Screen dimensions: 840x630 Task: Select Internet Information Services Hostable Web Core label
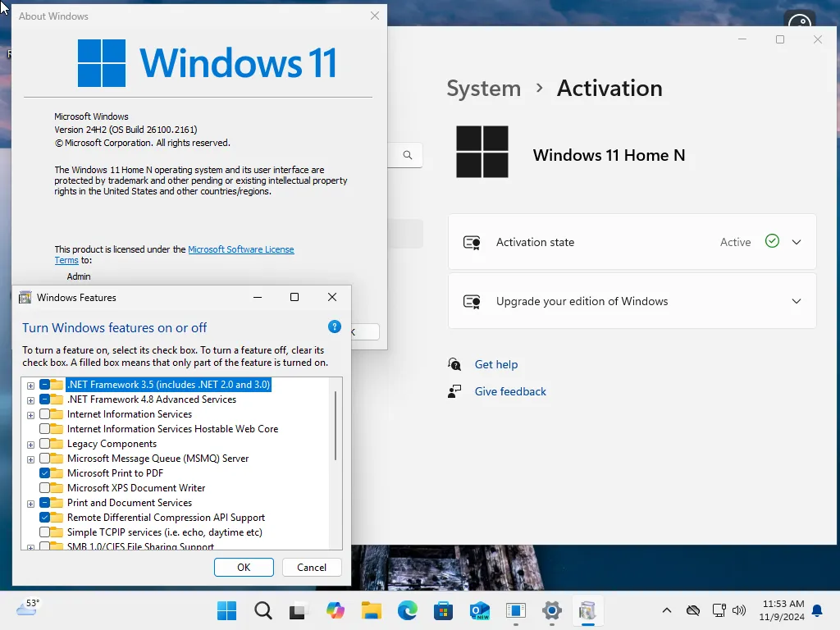tap(172, 428)
